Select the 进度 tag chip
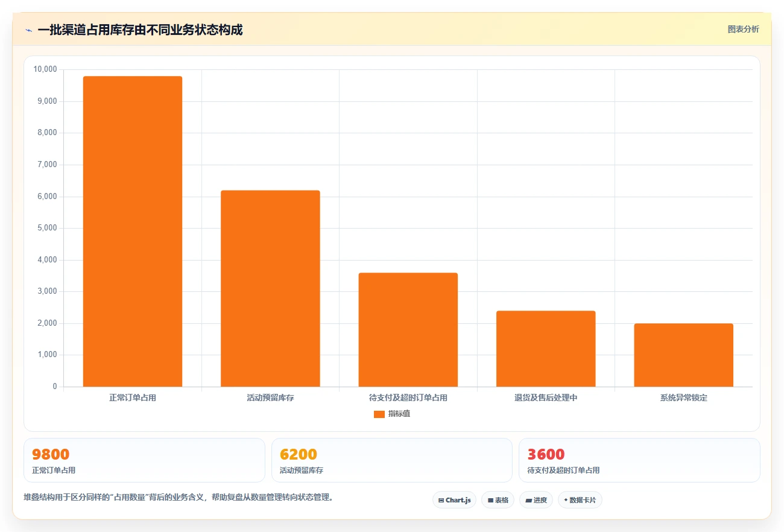Viewport: 784px width, 532px height. coord(536,500)
